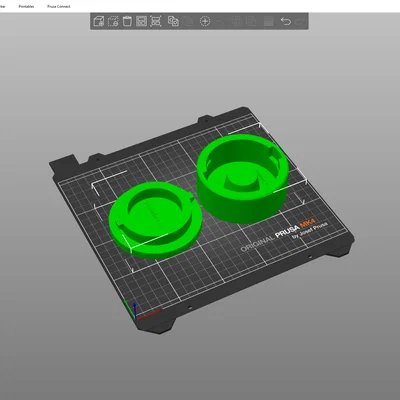The image size is (400, 400).
Task: Click the Paste toolbar icon
Action: tap(188, 21)
